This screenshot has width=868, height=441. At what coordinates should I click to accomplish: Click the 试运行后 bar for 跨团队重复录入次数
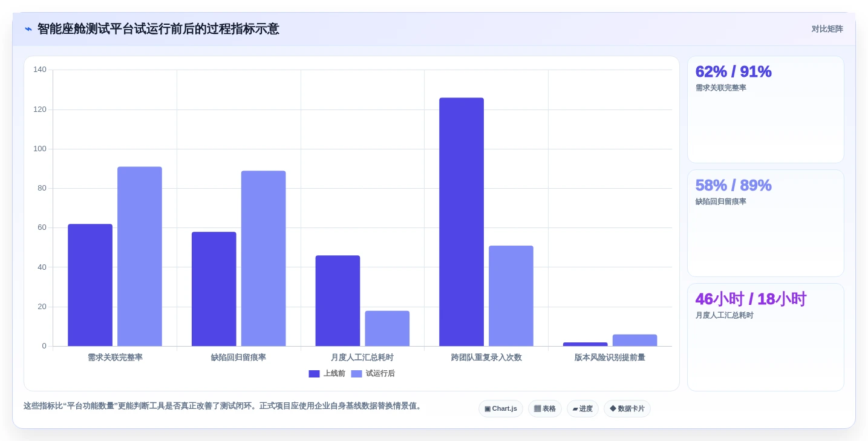(511, 296)
